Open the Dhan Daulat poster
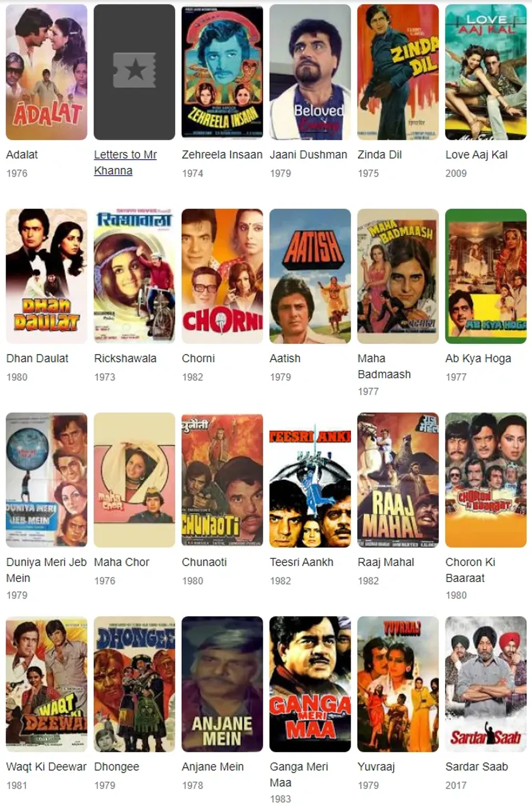Viewport: 532px width, 808px height. coord(46,276)
